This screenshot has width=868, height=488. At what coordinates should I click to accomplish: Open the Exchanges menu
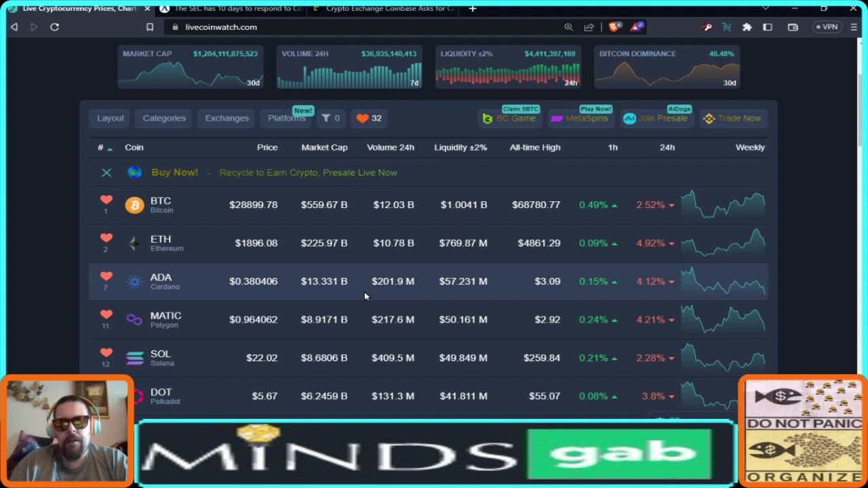point(227,118)
